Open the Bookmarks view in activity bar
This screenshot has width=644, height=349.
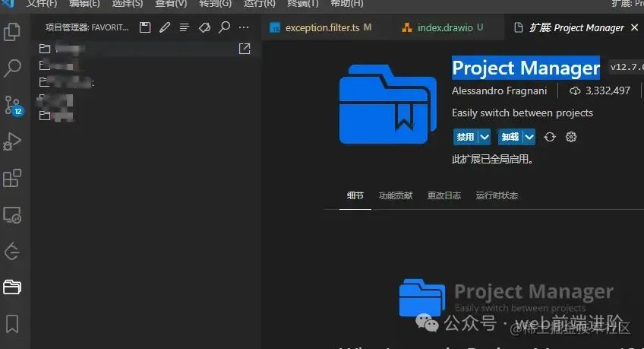12,324
